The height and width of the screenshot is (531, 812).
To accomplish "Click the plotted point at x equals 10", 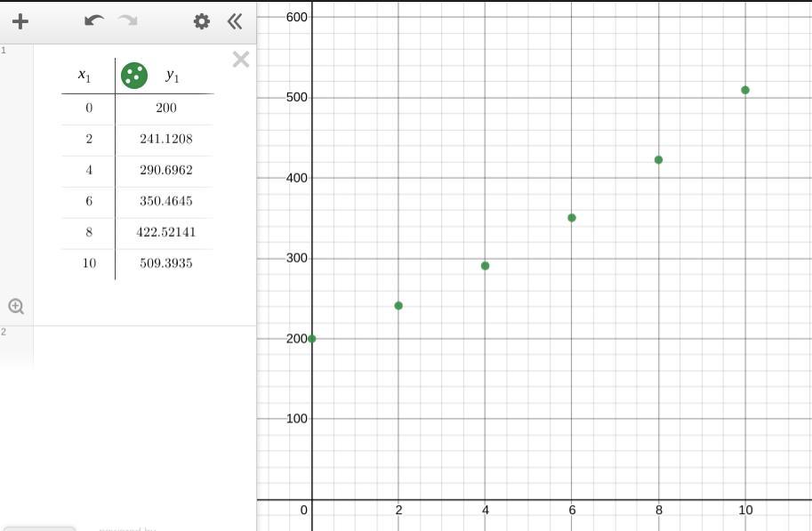I will click(x=745, y=91).
